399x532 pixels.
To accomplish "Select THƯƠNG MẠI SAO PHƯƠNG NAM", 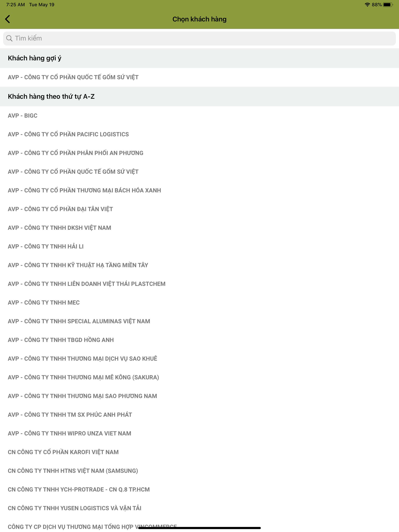I will (199, 396).
